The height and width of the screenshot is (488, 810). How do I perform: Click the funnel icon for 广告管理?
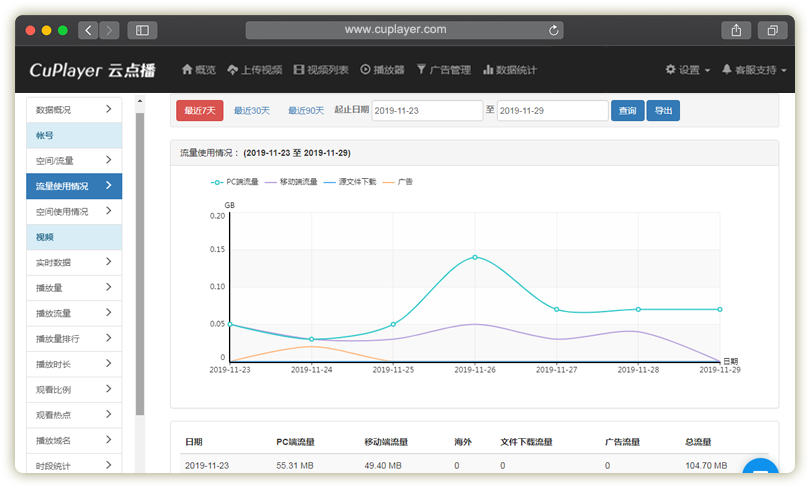[x=421, y=70]
